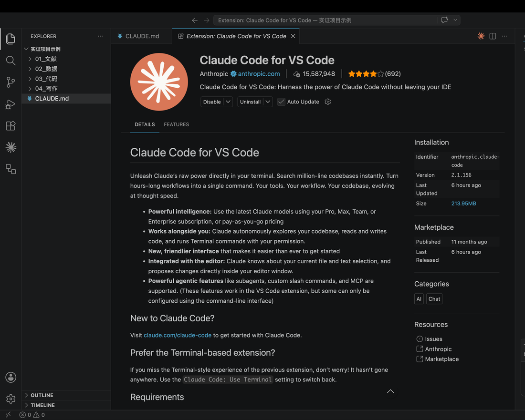Screen dimensions: 525x420
Task: Open errors and warnings status indicator
Action: tap(32, 415)
